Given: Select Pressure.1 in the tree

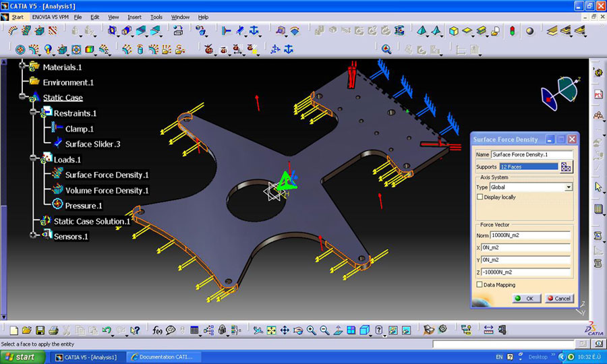Looking at the screenshot, I should tap(84, 206).
